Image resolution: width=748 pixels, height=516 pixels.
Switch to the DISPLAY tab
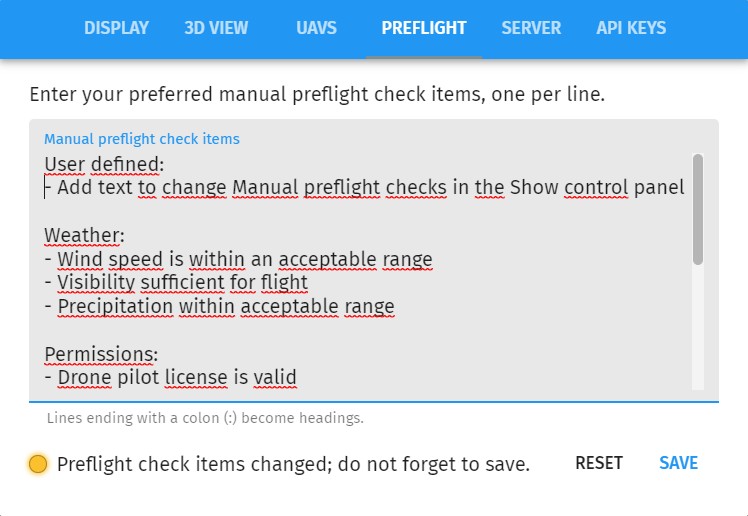(116, 28)
